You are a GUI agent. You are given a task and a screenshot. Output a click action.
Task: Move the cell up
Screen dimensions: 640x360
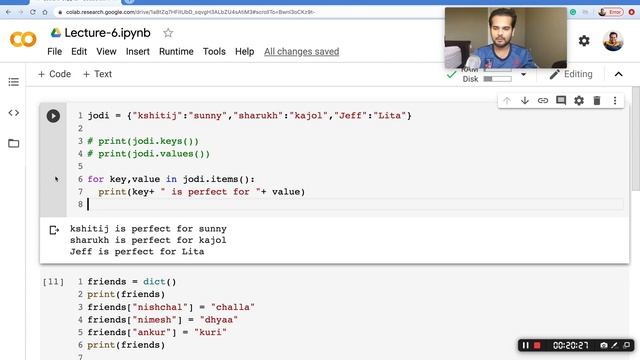tap(507, 100)
